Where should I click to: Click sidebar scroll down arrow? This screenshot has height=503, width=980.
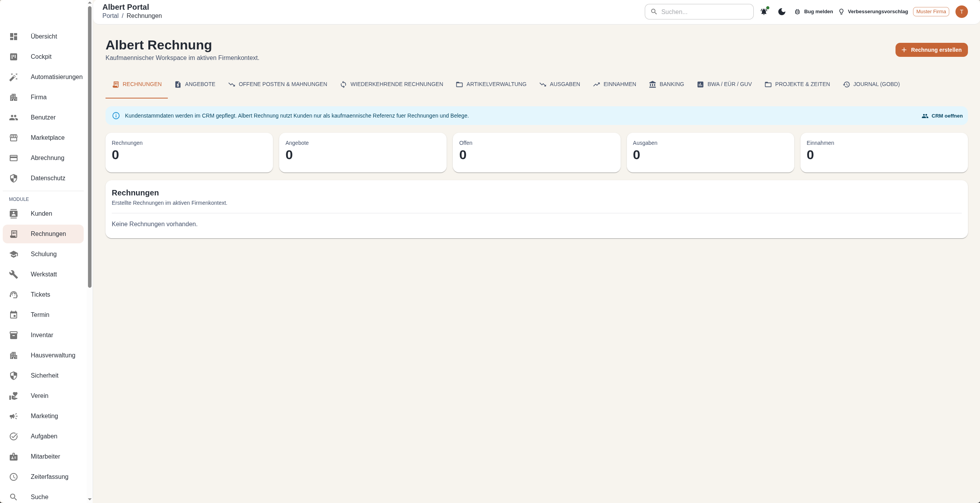coord(90,499)
